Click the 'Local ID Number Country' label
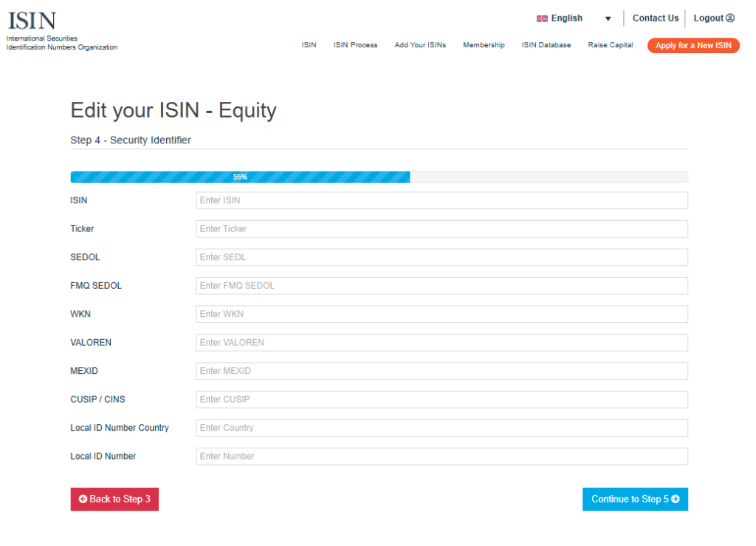This screenshot has height=546, width=756. point(120,428)
